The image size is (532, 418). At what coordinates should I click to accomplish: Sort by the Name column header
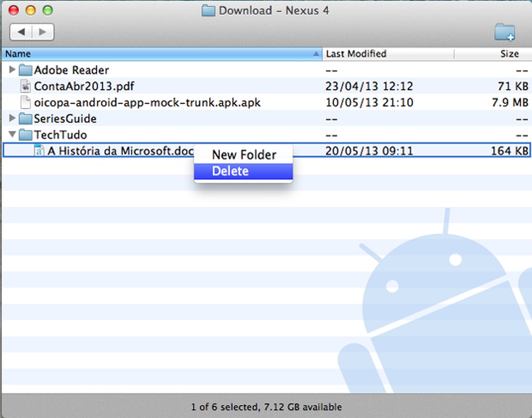point(162,54)
